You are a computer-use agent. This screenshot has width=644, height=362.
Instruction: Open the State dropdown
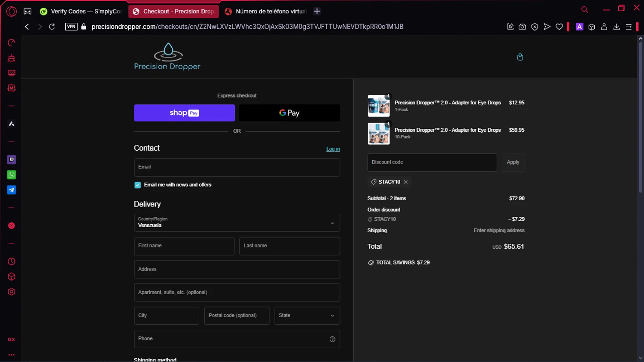tap(307, 316)
